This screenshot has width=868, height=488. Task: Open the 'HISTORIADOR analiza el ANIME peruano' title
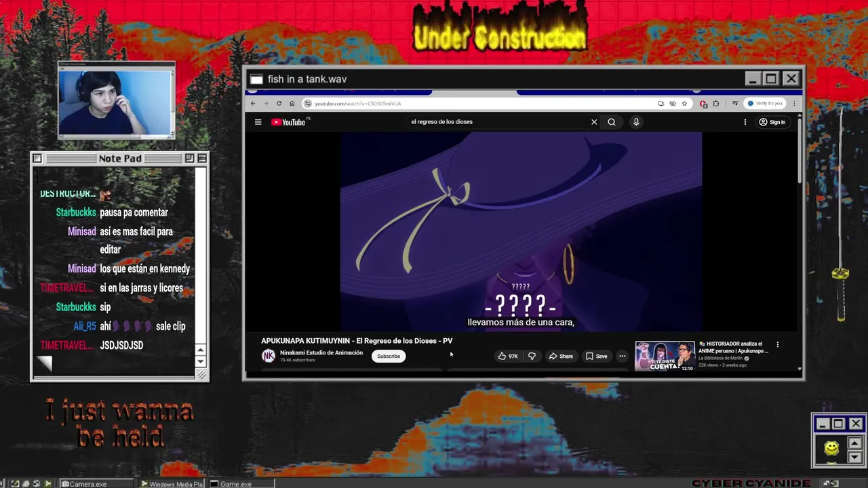[733, 347]
